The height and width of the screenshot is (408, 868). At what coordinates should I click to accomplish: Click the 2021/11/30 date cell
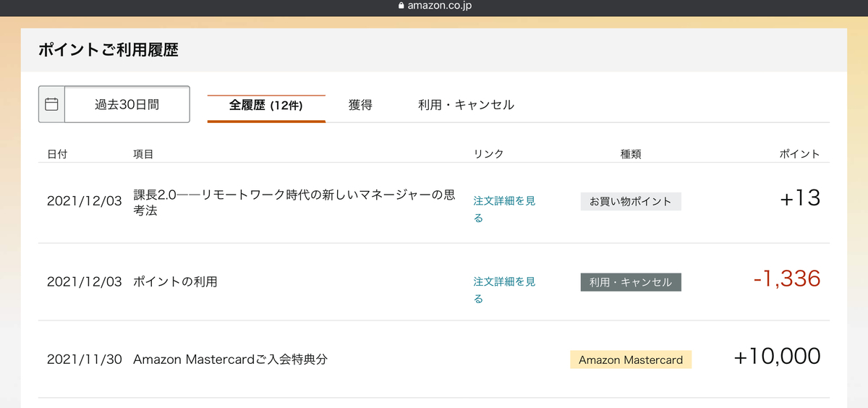click(85, 359)
